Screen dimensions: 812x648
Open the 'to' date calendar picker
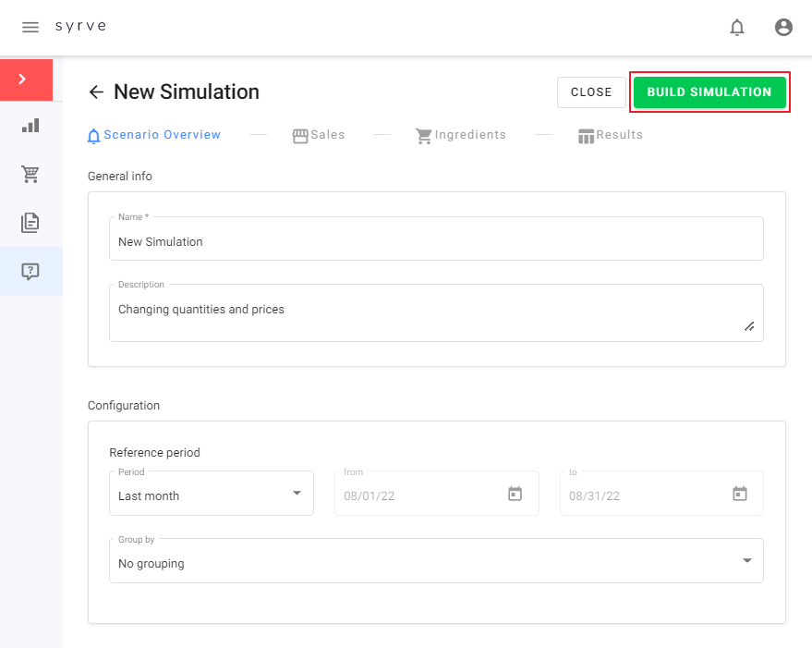(739, 494)
